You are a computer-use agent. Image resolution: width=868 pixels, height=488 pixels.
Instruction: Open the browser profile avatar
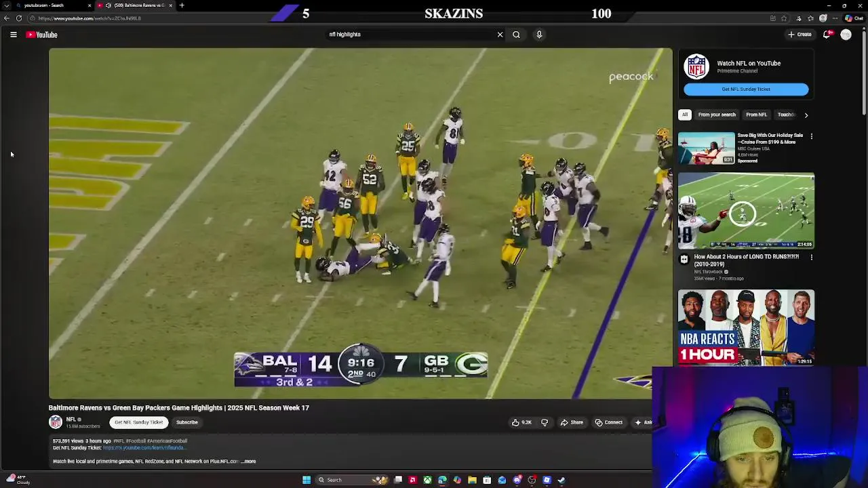(823, 18)
